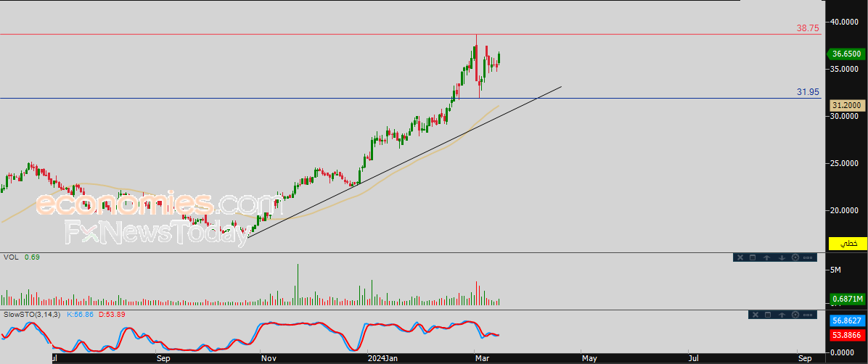Screen dimensions: 868x364
Task: Close the VOL indicator panel
Action: tap(740, 257)
